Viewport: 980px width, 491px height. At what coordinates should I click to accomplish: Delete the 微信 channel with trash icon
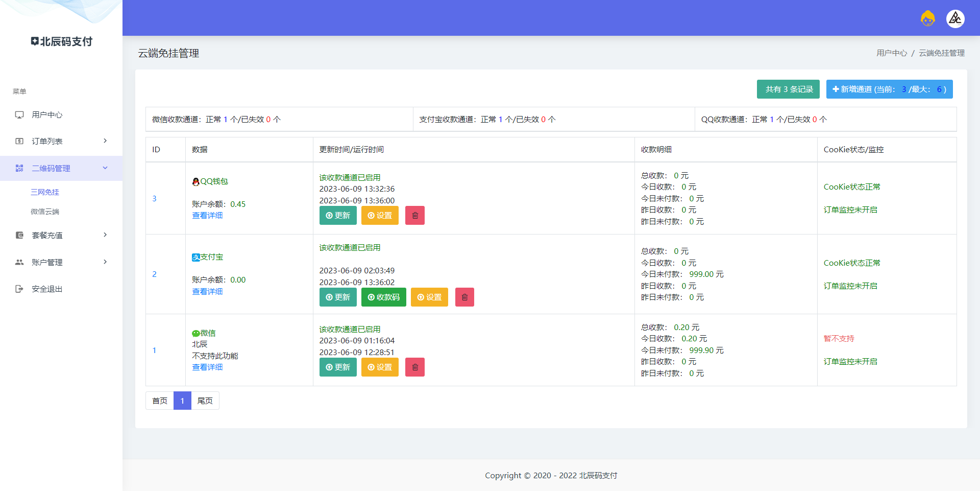click(415, 367)
